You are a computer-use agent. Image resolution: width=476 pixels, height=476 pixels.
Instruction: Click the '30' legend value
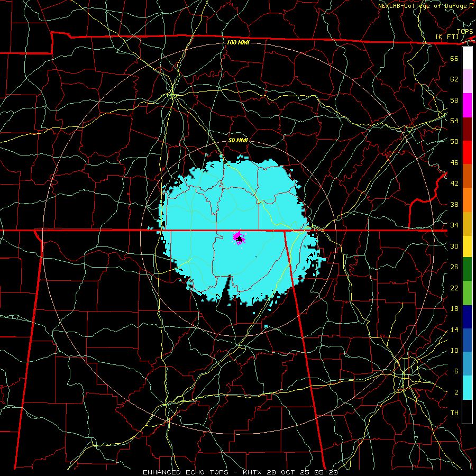[x=454, y=246]
